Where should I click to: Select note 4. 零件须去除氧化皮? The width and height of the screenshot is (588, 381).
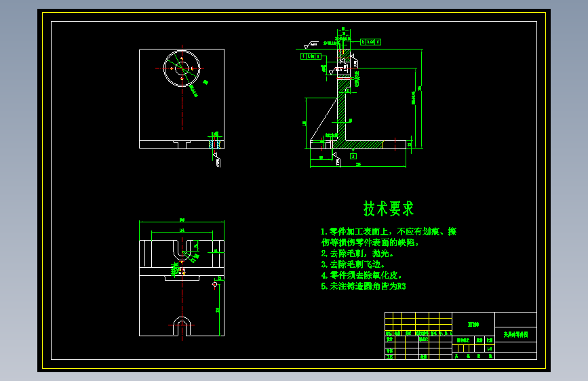tap(361, 275)
